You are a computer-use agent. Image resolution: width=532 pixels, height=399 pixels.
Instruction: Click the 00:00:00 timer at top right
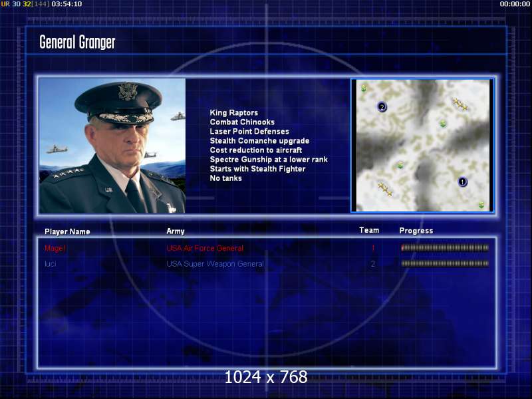pyautogui.click(x=515, y=4)
